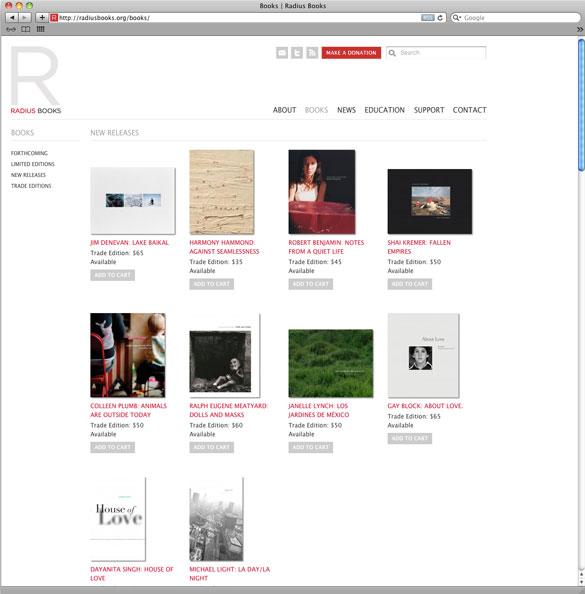This screenshot has width=585, height=594.
Task: Open the Lake Baikal book cover
Action: pyautogui.click(x=133, y=201)
